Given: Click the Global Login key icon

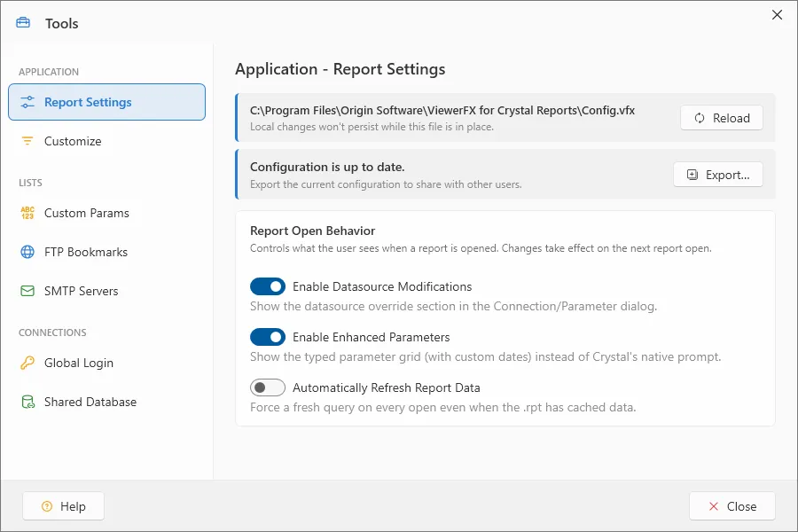Looking at the screenshot, I should (27, 363).
